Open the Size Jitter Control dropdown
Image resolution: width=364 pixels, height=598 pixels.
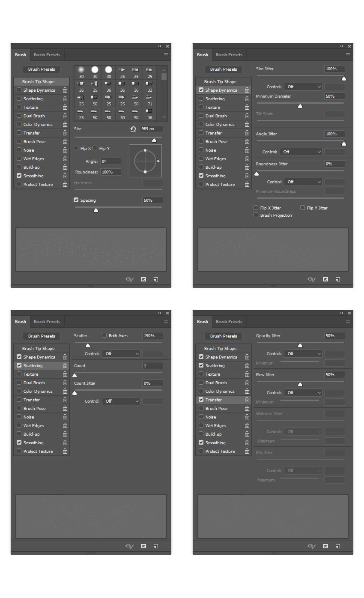[x=303, y=87]
